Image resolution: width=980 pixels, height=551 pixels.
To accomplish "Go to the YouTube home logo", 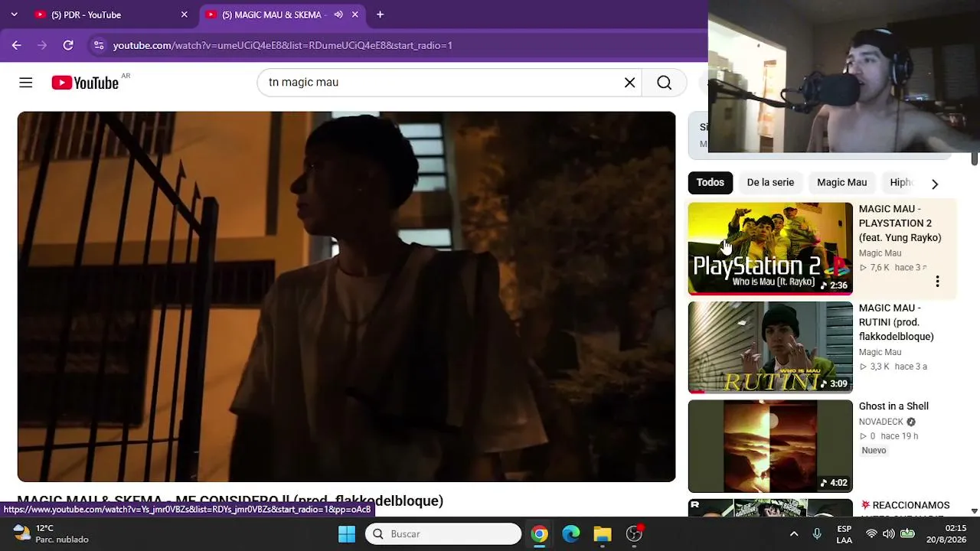I will (x=85, y=83).
